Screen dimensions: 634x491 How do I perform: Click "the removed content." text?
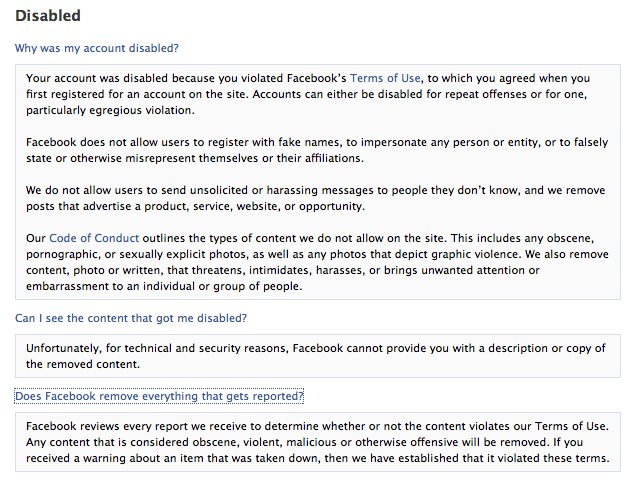(83, 364)
